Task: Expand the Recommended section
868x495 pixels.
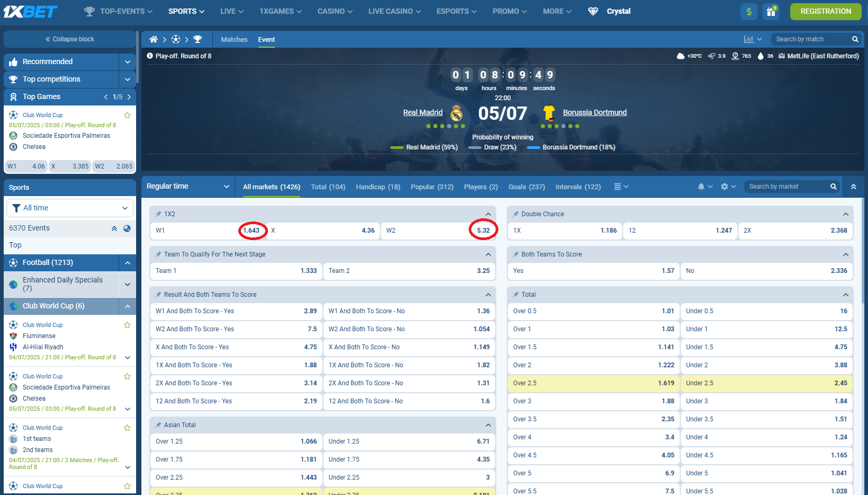Action: coord(128,62)
